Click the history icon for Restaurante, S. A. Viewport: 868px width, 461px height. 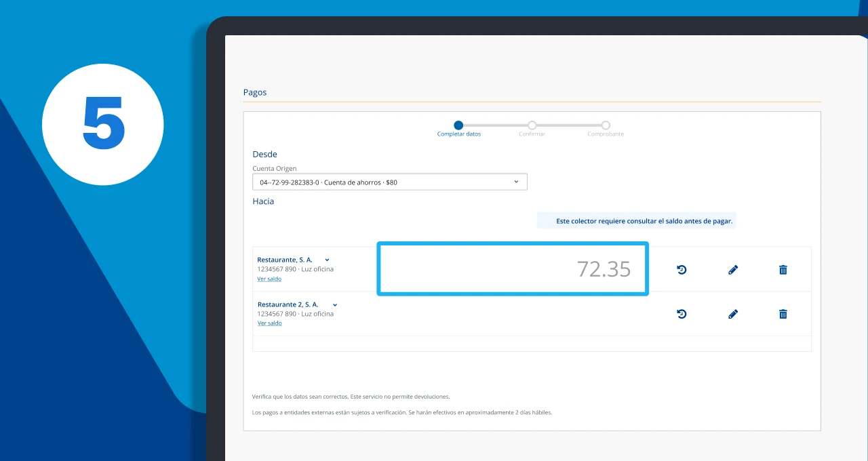(x=682, y=270)
